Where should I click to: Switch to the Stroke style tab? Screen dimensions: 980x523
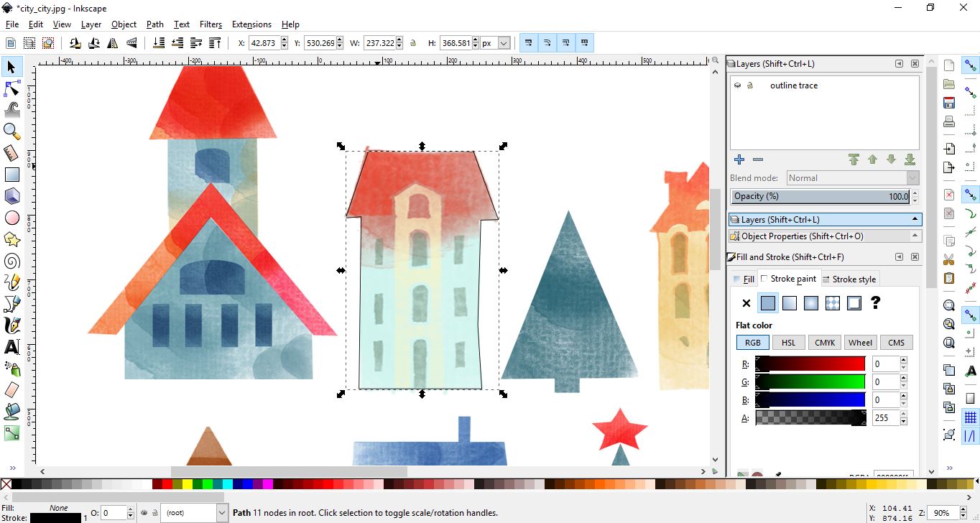(x=850, y=279)
